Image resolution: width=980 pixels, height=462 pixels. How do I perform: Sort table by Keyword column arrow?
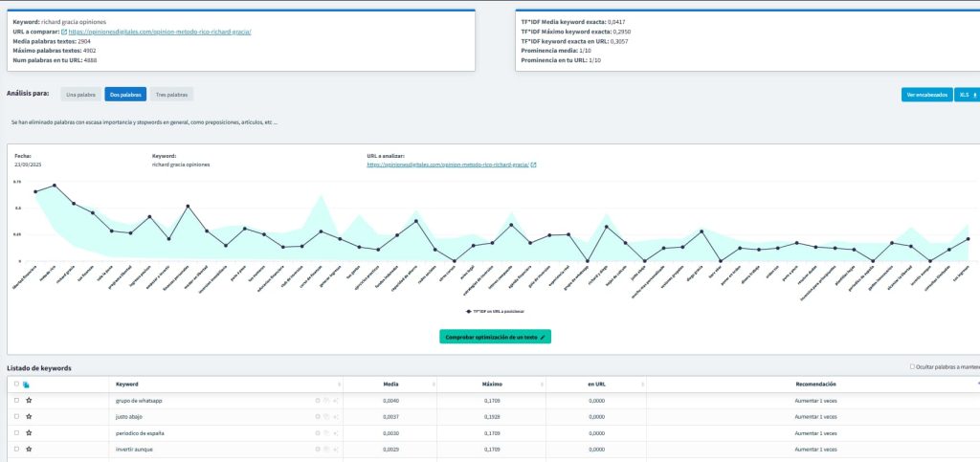point(340,385)
